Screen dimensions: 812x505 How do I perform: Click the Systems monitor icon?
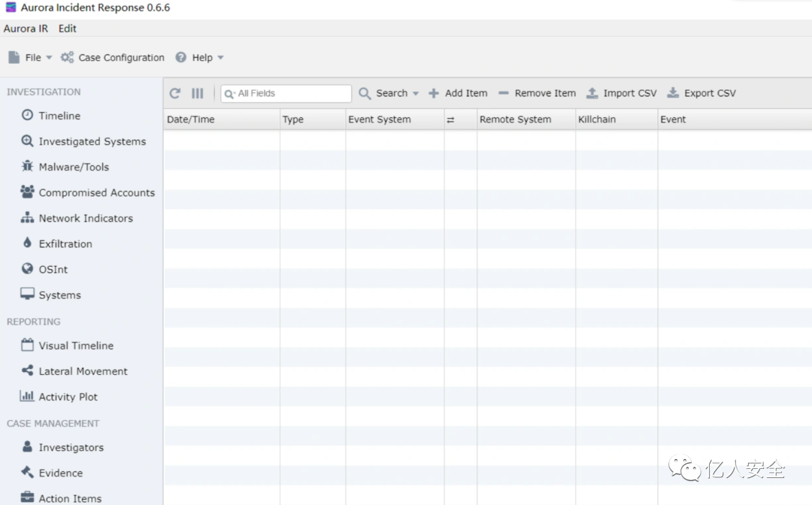click(28, 294)
